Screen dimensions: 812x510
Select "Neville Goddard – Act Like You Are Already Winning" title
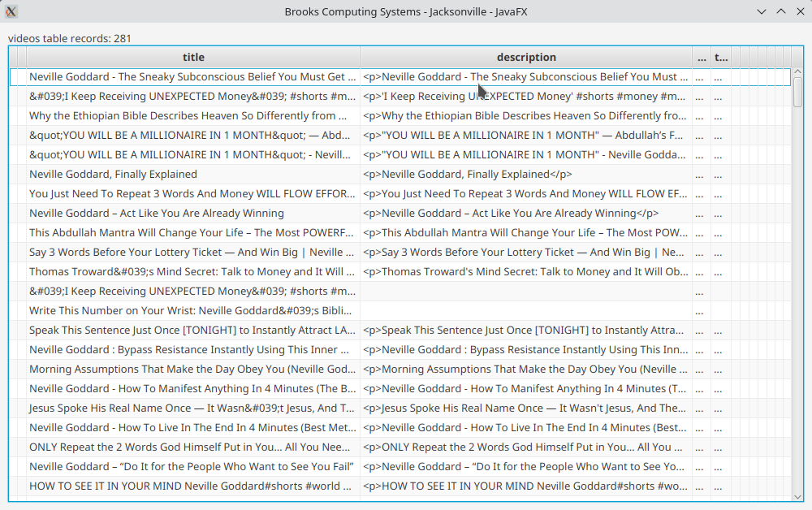(x=157, y=213)
